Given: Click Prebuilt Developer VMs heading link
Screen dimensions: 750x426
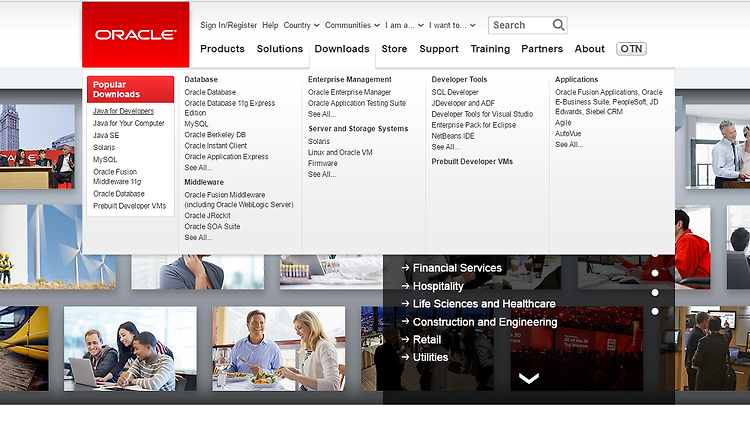Looking at the screenshot, I should point(472,162).
